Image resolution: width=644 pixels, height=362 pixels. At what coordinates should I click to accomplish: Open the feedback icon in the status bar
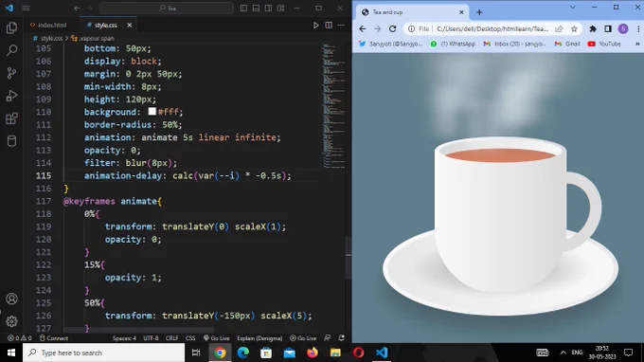328,338
